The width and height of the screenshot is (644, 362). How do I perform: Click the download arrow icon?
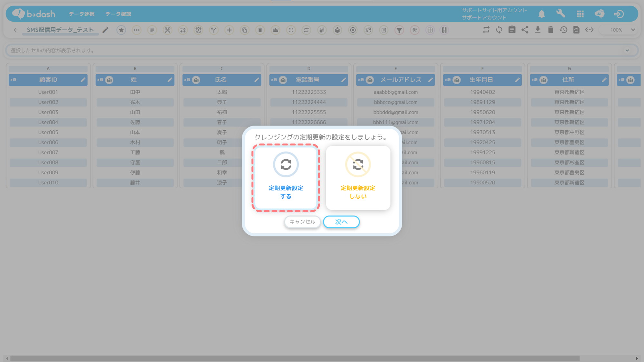coord(537,30)
